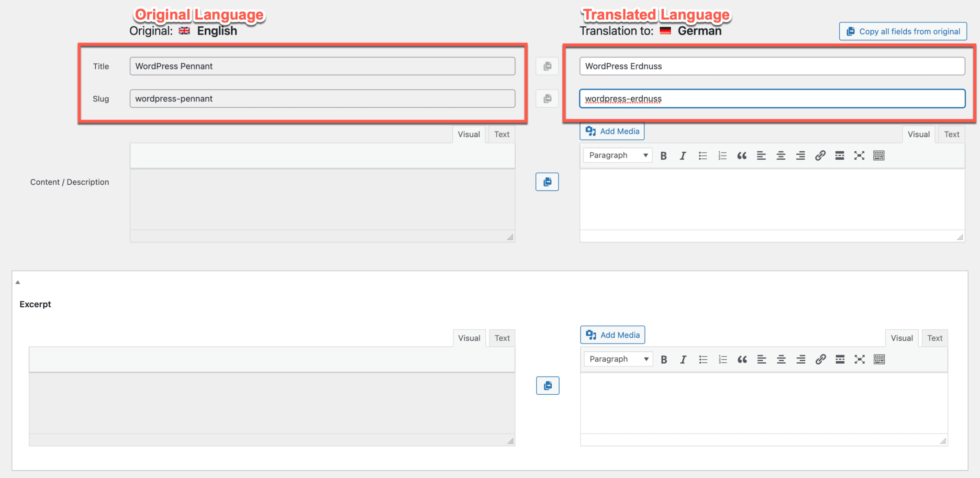Switch translation editor to Text mode
The height and width of the screenshot is (478, 980).
(951, 134)
